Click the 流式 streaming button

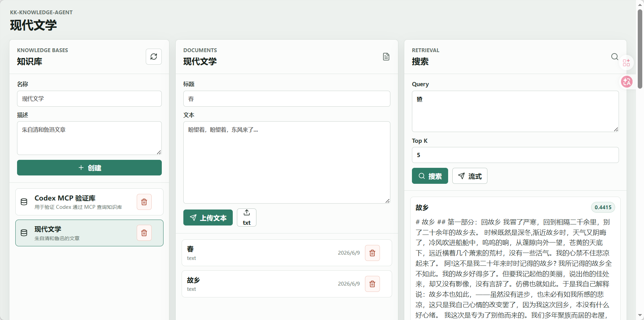click(470, 176)
